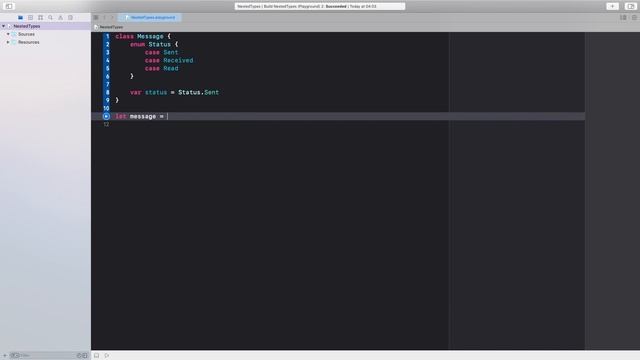
Task: Click 'case Read' in the enum
Action: click(x=161, y=69)
